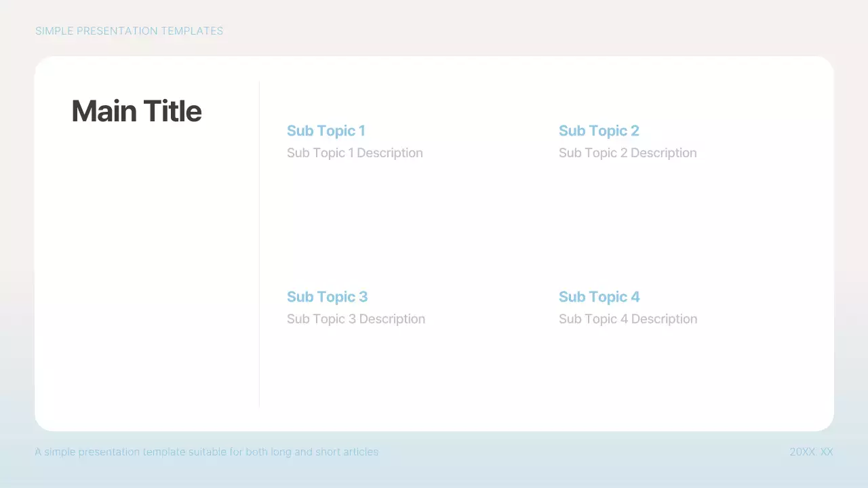Click the 'XX' after '20XX' in footer
The image size is (868, 488).
[827, 452]
